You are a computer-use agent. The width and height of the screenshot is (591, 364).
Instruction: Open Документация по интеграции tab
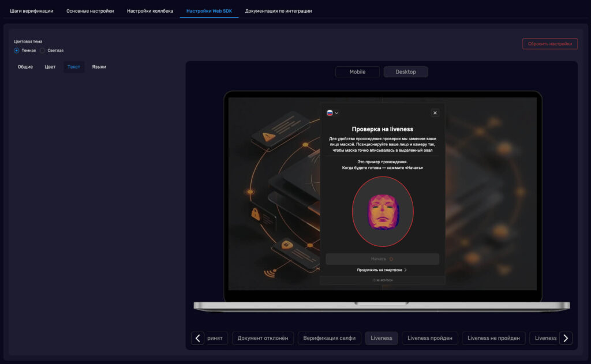279,11
